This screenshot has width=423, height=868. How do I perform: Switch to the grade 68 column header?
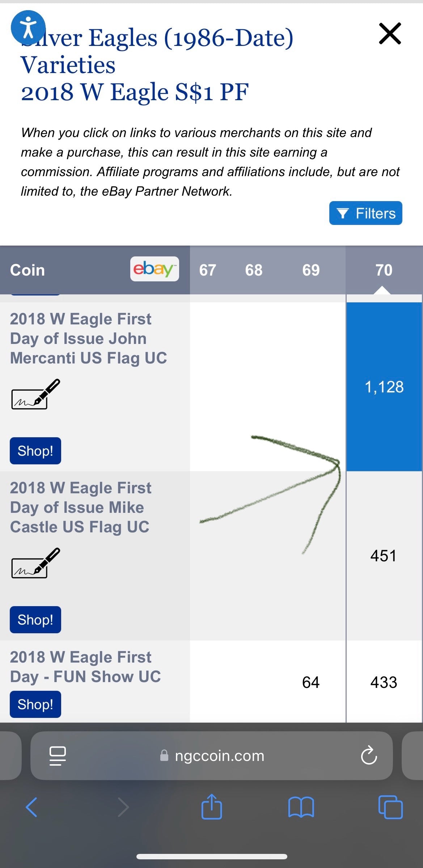coord(253,270)
